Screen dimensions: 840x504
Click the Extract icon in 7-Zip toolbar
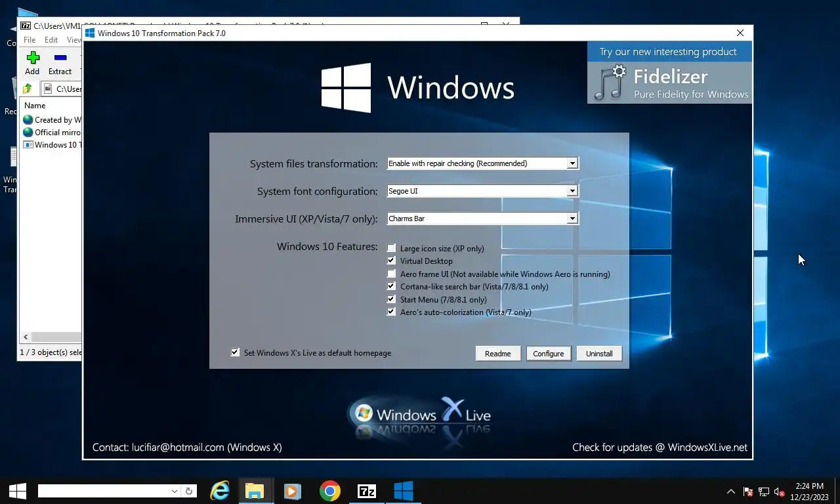[x=60, y=58]
